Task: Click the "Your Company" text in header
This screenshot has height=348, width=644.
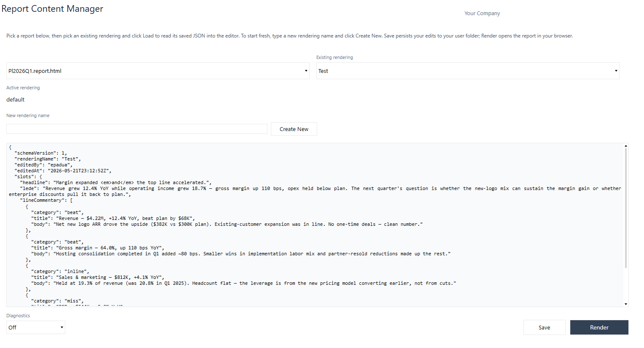Action: (482, 13)
